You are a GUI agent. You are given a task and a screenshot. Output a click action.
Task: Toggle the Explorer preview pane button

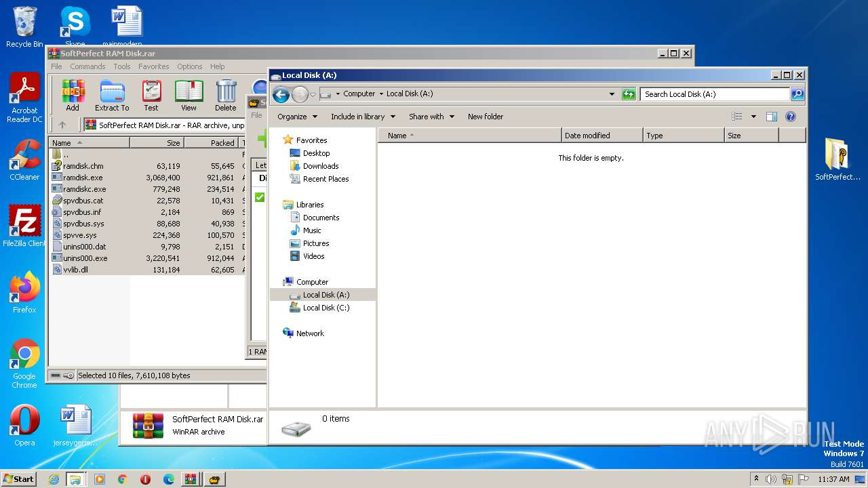[x=772, y=117]
